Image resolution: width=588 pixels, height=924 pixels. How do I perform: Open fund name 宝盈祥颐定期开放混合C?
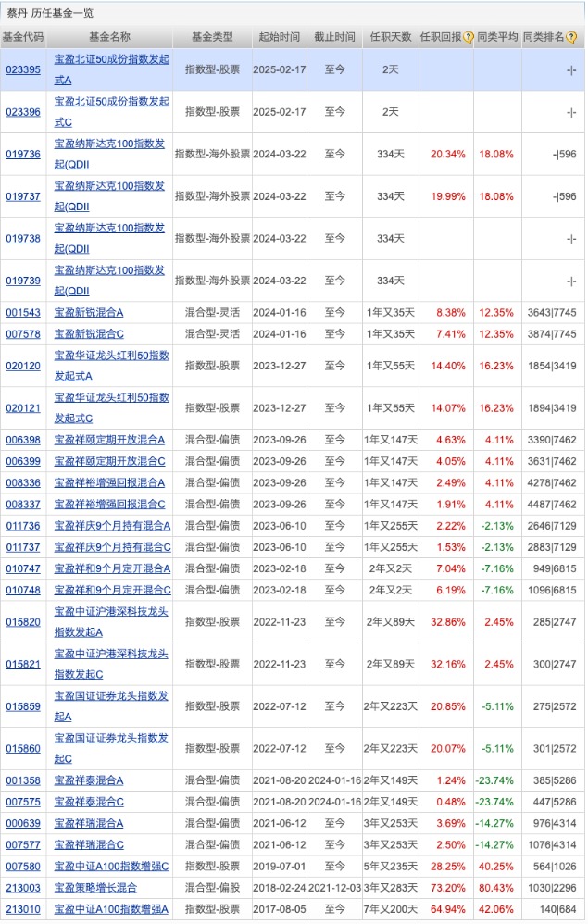tap(109, 461)
